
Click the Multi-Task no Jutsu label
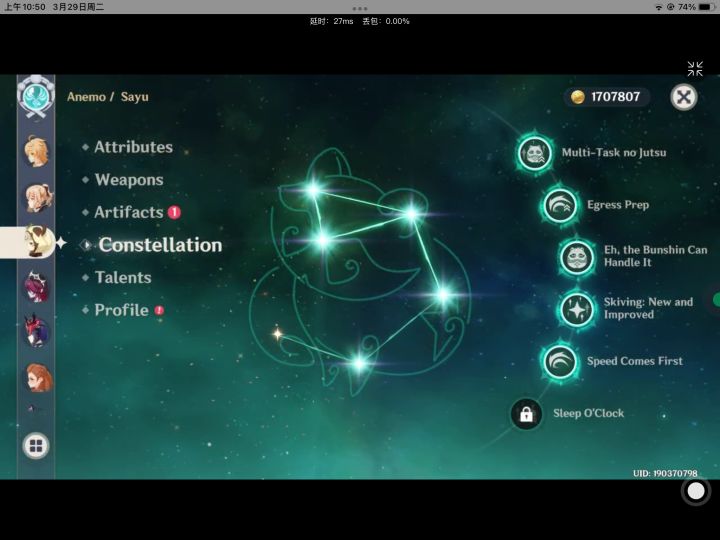[x=614, y=152]
